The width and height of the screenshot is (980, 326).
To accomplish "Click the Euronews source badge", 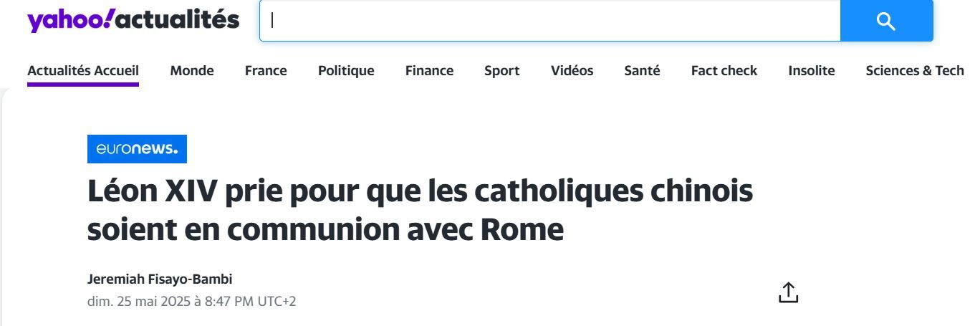I will tap(137, 149).
